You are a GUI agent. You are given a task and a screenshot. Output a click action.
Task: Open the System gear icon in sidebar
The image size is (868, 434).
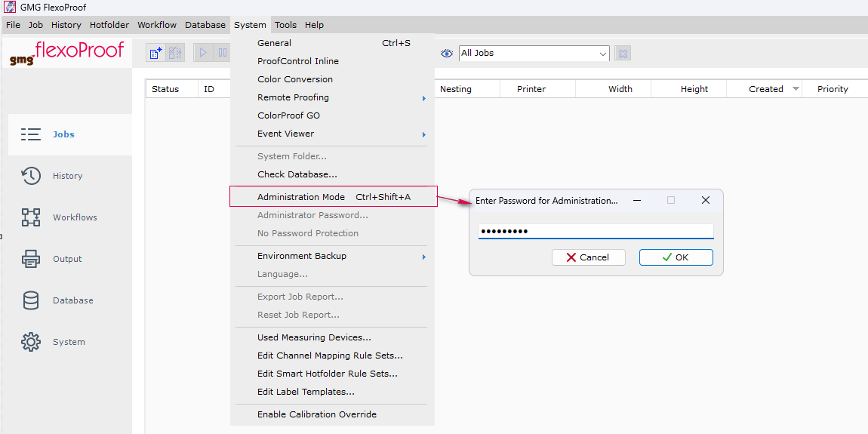click(x=31, y=342)
